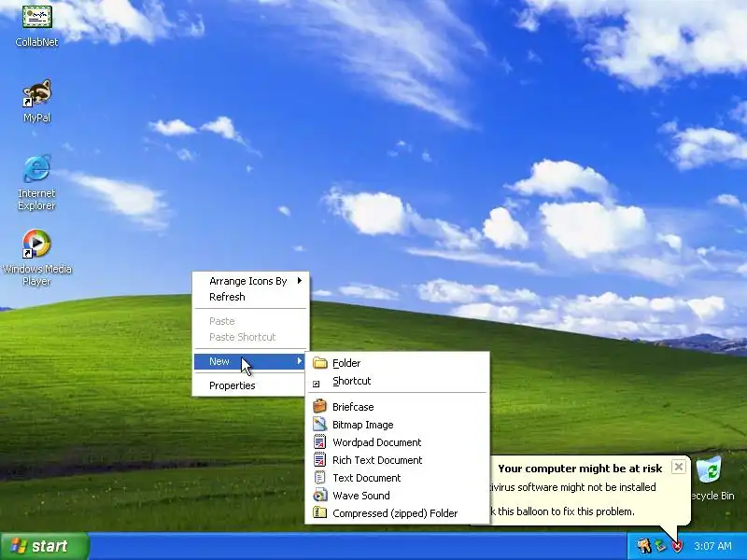Viewport: 747px width, 560px height.
Task: Open the CollabNet desktop icon
Action: (36, 18)
